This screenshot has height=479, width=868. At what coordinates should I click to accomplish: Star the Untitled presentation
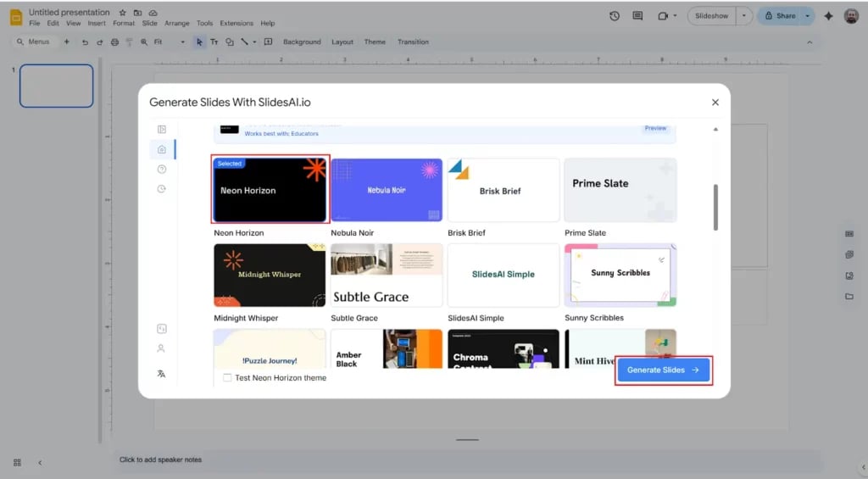click(123, 13)
